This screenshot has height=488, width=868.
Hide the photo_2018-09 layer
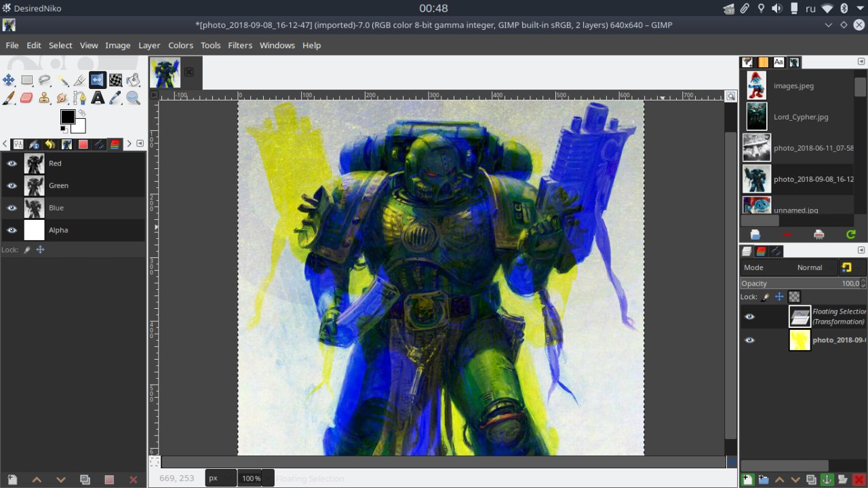749,340
